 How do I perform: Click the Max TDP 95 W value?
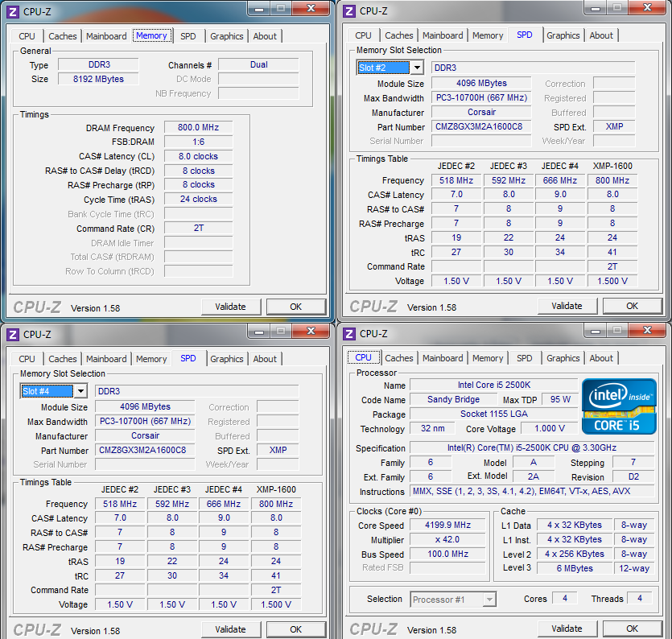560,399
